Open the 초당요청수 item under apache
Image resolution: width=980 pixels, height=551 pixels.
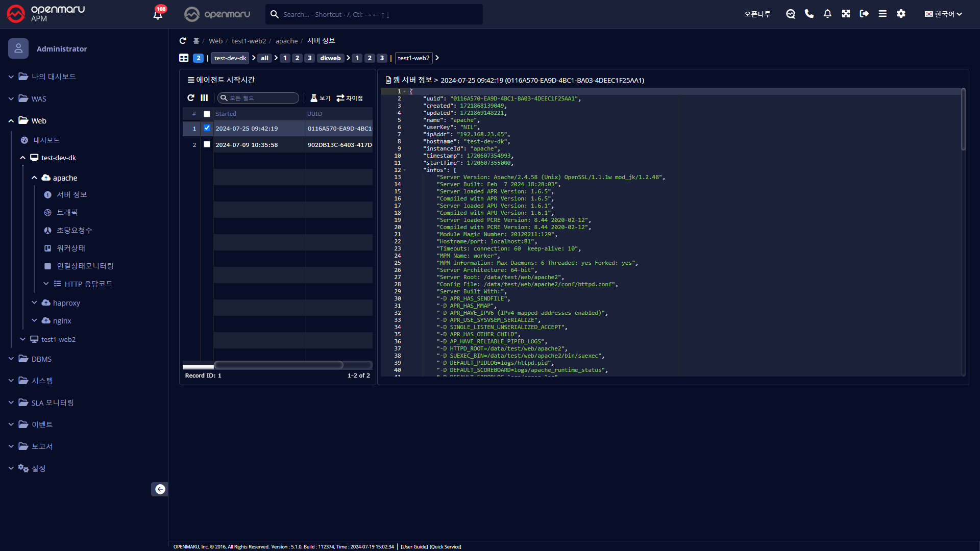(74, 231)
